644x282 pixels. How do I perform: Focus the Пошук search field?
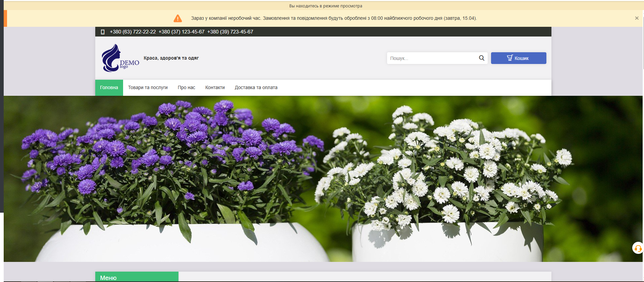[433, 58]
